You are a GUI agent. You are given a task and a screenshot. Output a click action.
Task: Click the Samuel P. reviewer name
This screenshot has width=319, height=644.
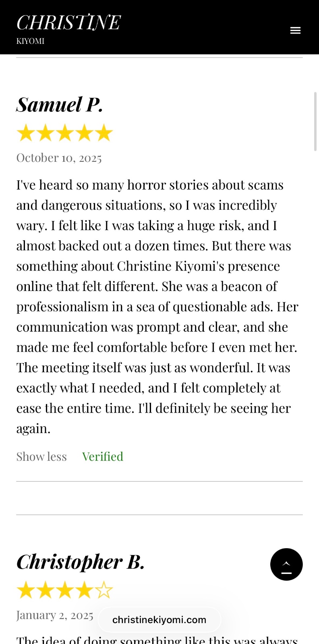[x=60, y=105]
